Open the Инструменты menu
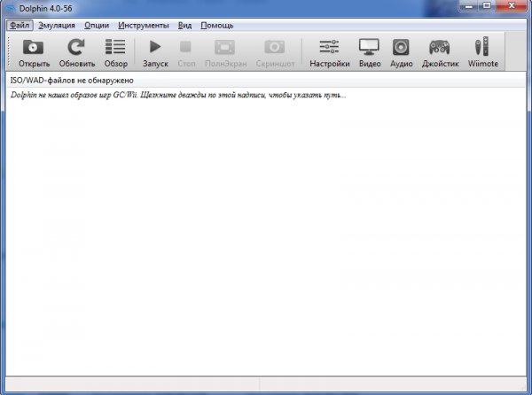The width and height of the screenshot is (532, 395). coord(144,26)
